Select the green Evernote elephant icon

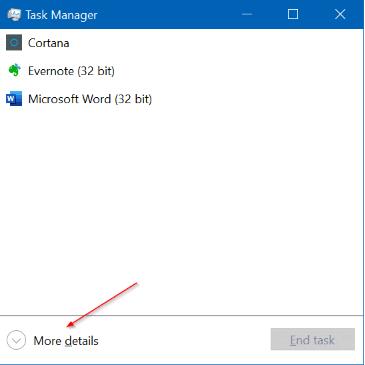14,70
